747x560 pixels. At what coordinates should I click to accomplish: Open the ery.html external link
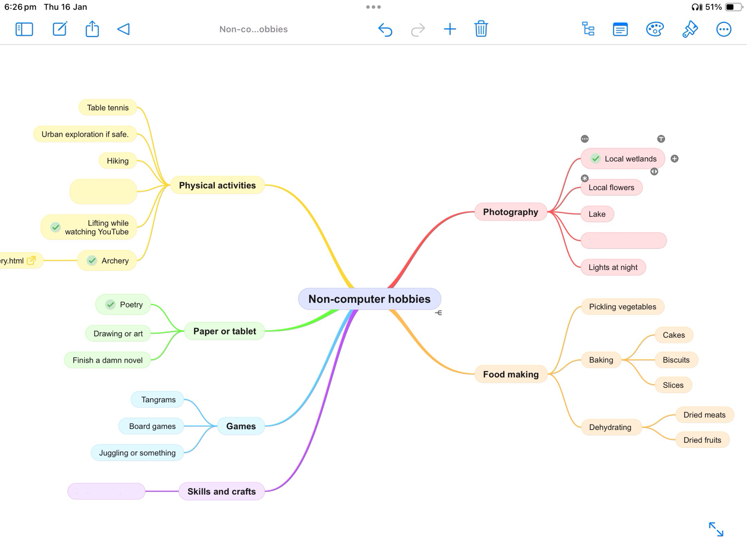31,261
